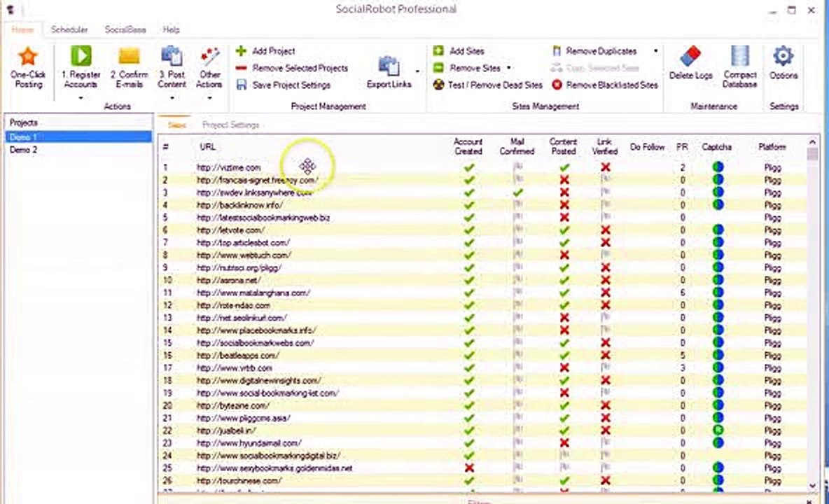Remove Selected Projects
The image size is (829, 504).
(292, 68)
